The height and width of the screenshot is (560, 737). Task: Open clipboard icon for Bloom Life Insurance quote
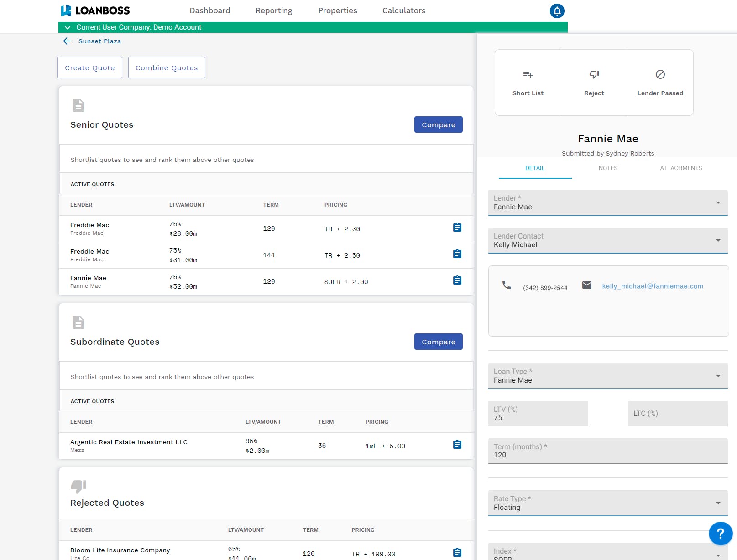(457, 552)
